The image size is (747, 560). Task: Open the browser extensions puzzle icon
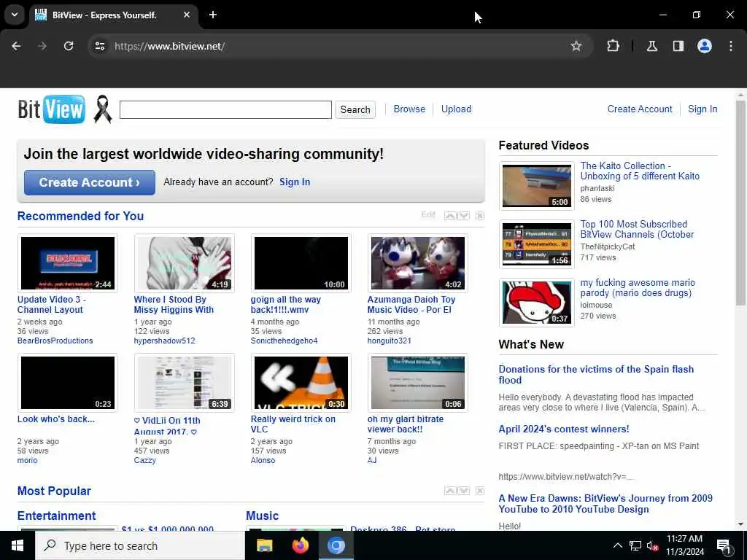[613, 46]
